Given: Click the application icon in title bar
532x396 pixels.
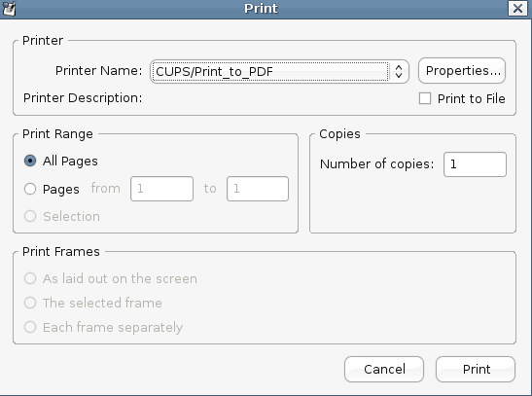Looking at the screenshot, I should click(x=9, y=9).
